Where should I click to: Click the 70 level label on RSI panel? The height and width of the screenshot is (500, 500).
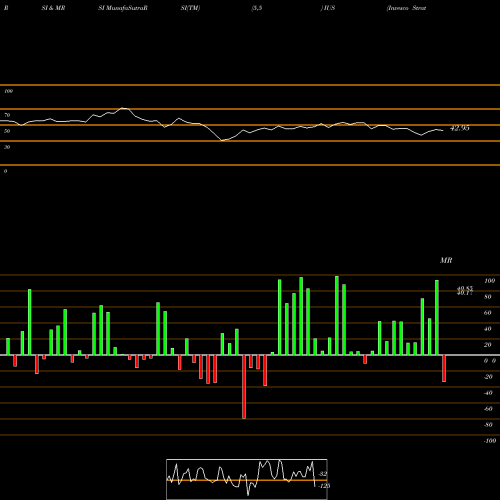click(7, 115)
